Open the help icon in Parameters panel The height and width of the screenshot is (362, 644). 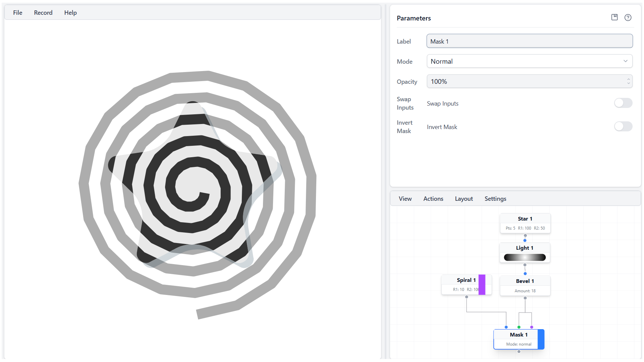click(628, 17)
